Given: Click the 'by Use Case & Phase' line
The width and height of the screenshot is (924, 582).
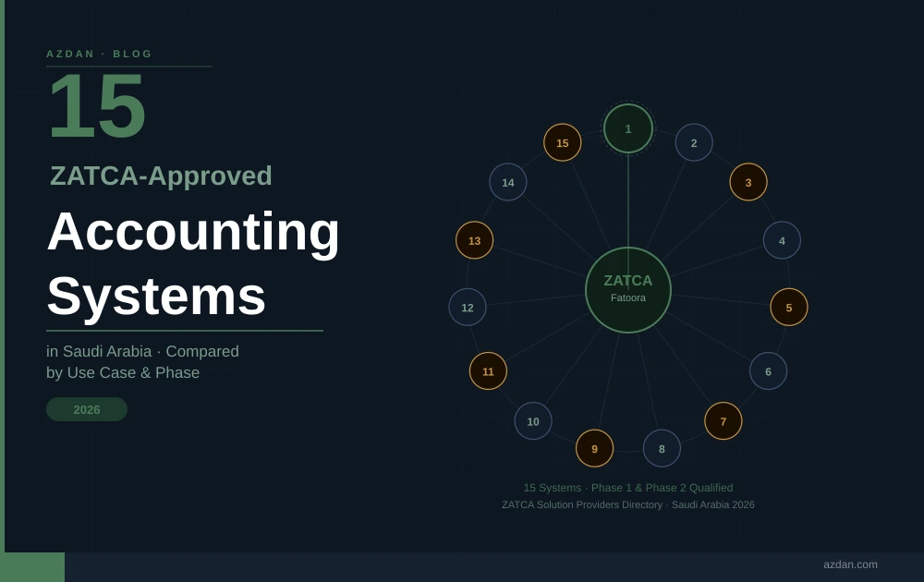Looking at the screenshot, I should coord(123,373).
